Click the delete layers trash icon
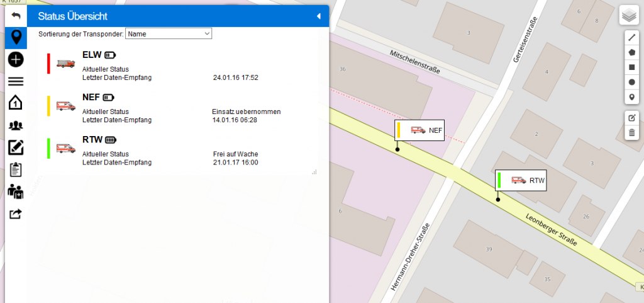This screenshot has height=303, width=644. (x=631, y=132)
